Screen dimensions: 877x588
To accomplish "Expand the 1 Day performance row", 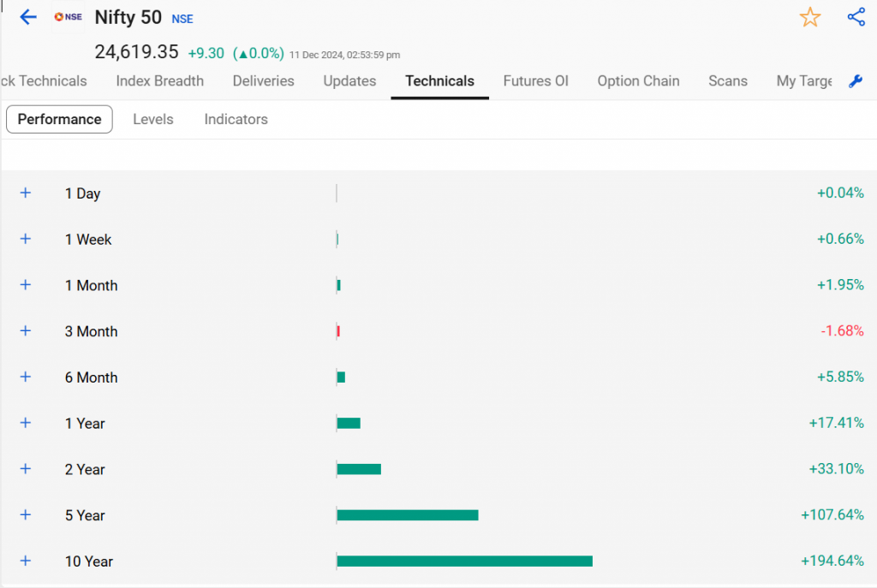I will pyautogui.click(x=25, y=193).
